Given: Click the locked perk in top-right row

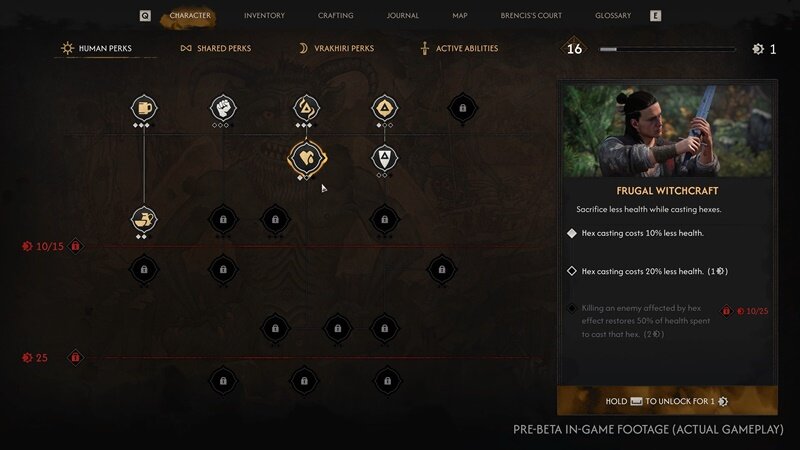Looking at the screenshot, I should 462,108.
